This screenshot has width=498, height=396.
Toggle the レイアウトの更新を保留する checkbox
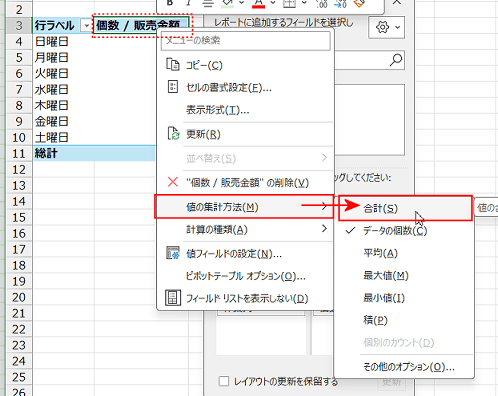point(224,381)
